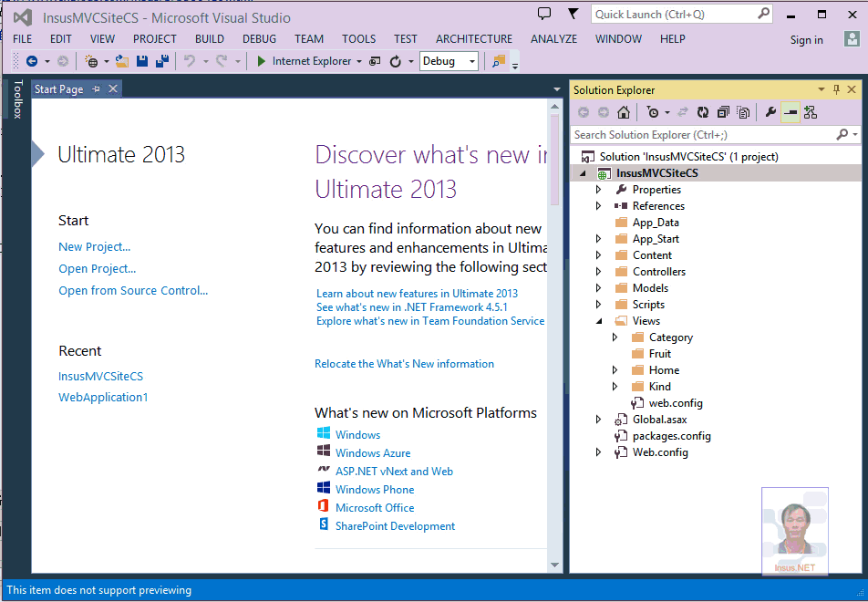Close the Start Page tab

coord(113,88)
